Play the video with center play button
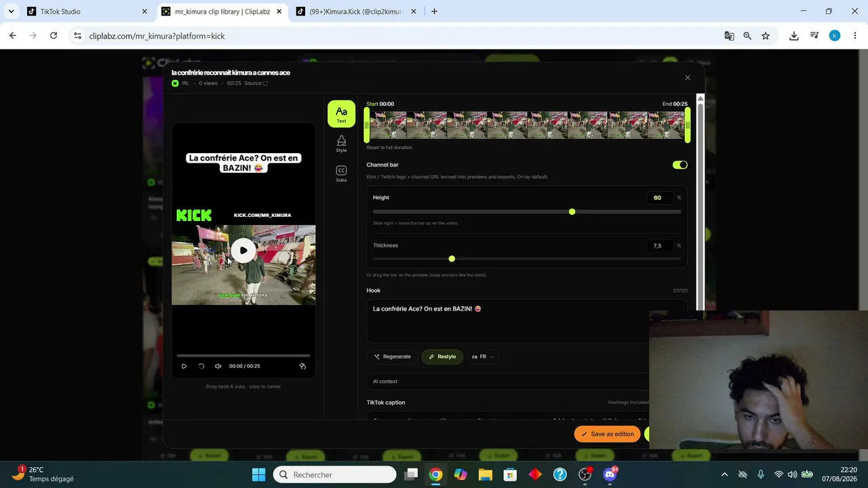Screen dimensions: 868x488 (243, 250)
